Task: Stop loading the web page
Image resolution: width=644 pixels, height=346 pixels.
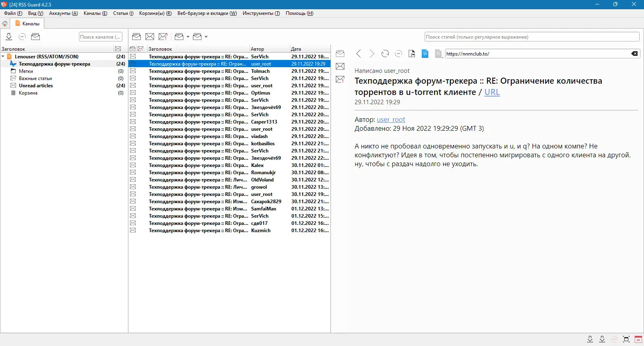Action: [398, 54]
